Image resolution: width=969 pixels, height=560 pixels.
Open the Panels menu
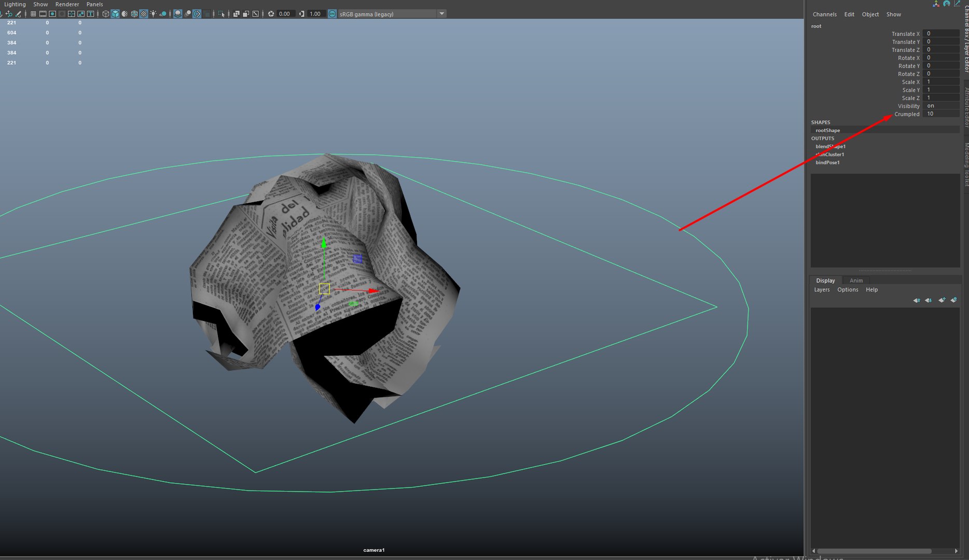coord(94,4)
